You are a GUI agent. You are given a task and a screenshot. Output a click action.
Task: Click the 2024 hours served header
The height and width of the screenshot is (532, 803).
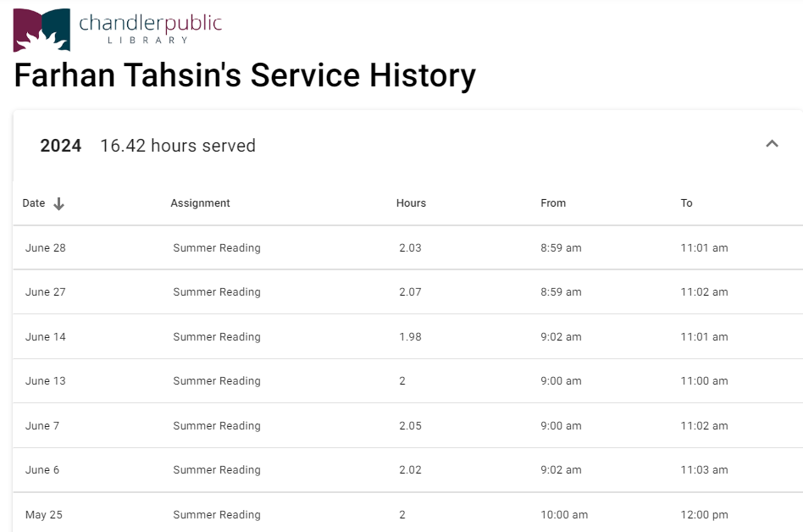click(x=148, y=146)
